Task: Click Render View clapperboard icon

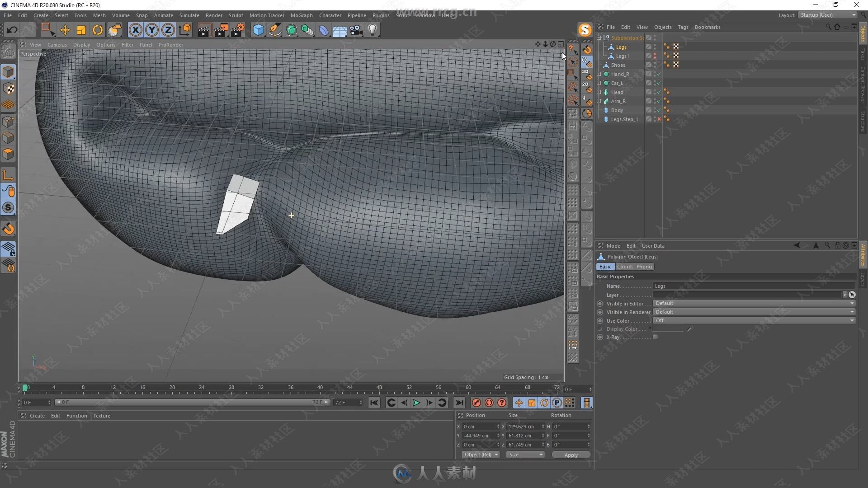Action: [204, 30]
